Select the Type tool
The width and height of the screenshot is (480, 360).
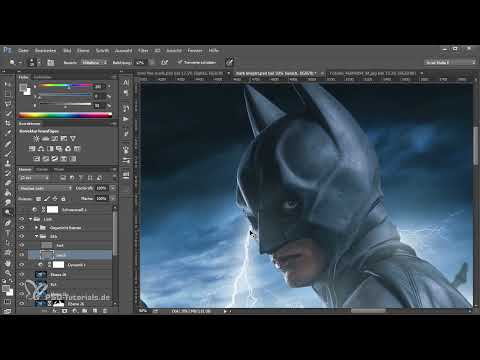(8, 233)
